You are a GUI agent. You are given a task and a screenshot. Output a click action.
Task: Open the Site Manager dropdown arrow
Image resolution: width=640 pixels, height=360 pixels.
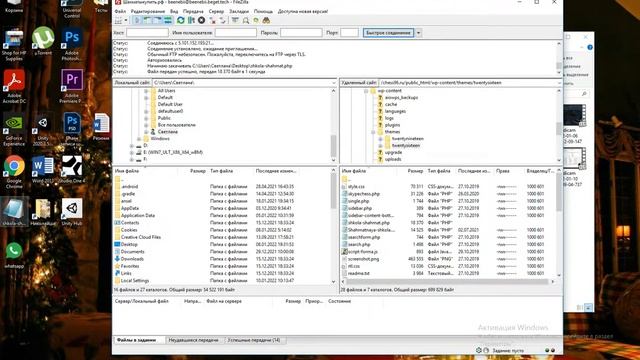click(x=126, y=20)
